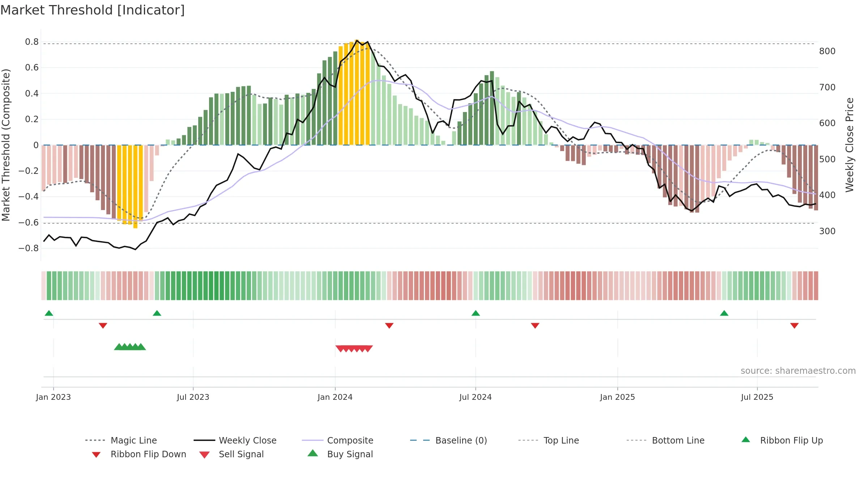Click the 300 right-axis price label
Screen dimensions: 868x488
827,231
